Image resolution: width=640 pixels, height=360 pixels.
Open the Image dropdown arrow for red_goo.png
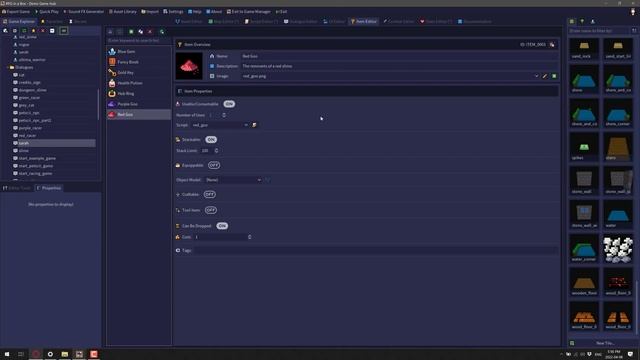[536, 76]
